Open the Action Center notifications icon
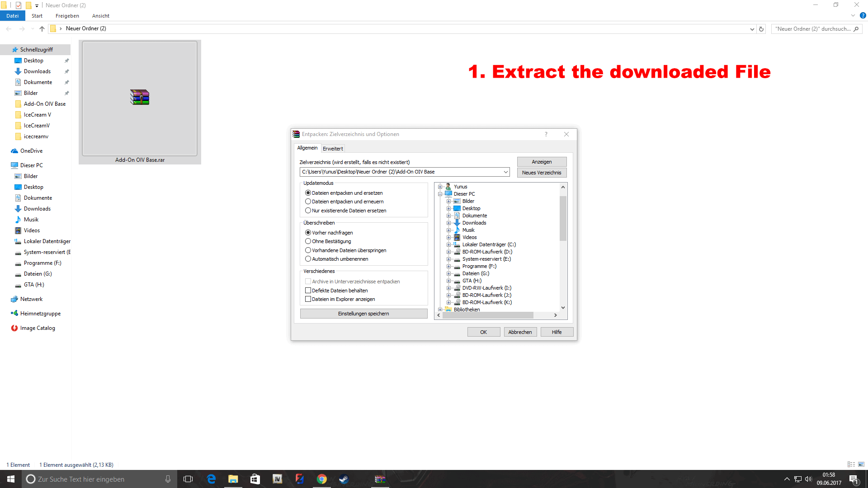 pos(854,479)
